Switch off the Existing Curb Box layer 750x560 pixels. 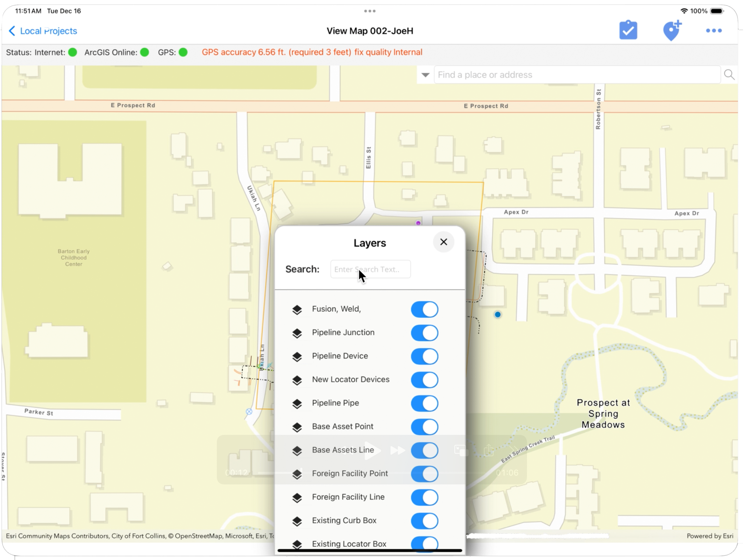click(x=424, y=521)
